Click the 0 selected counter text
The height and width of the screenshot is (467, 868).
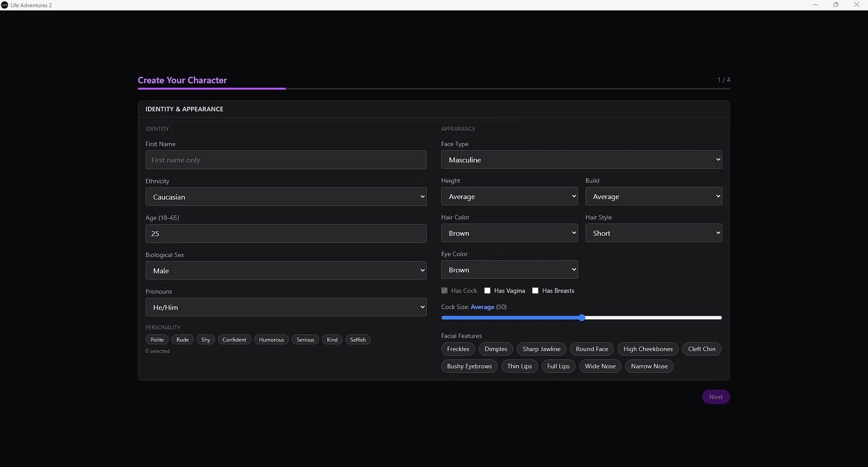(157, 351)
